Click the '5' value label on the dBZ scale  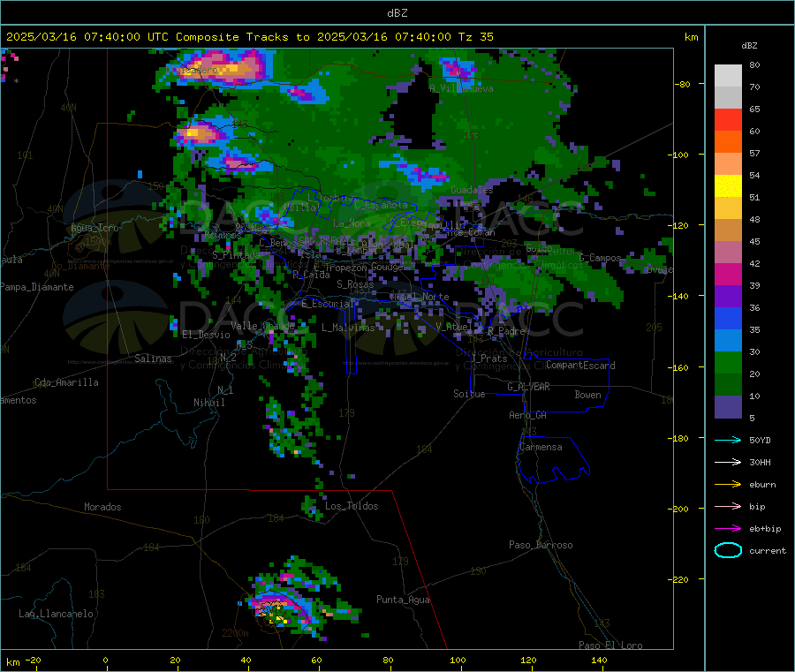click(x=752, y=418)
